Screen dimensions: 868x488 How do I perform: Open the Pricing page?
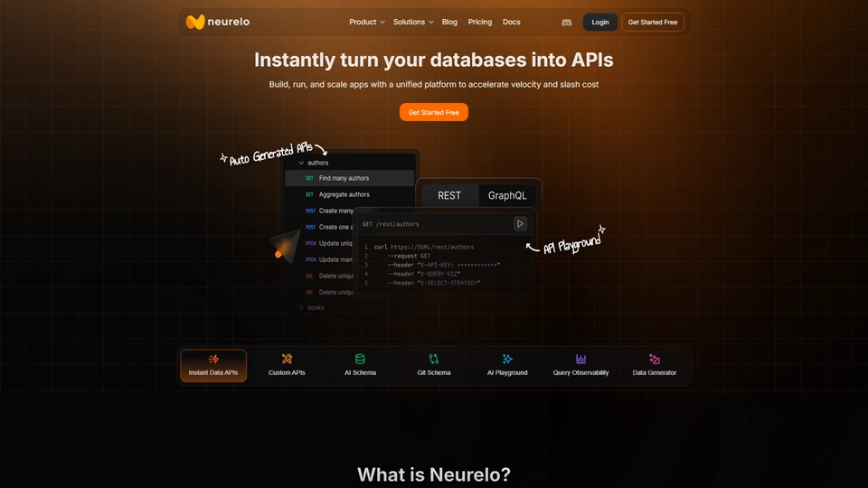[480, 22]
